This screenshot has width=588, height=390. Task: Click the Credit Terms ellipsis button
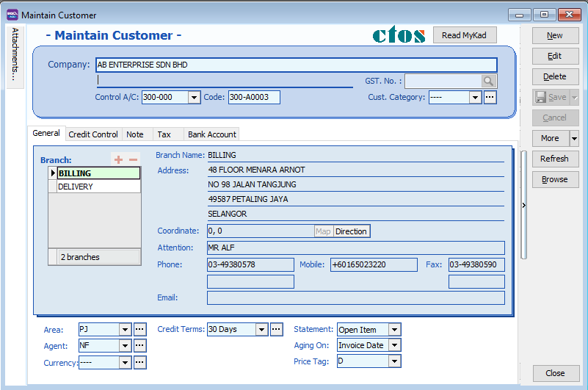point(276,330)
